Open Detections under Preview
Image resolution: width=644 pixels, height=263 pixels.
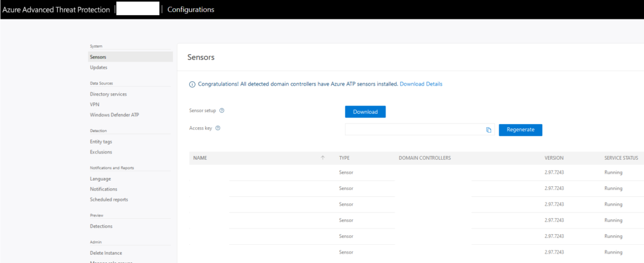click(101, 227)
